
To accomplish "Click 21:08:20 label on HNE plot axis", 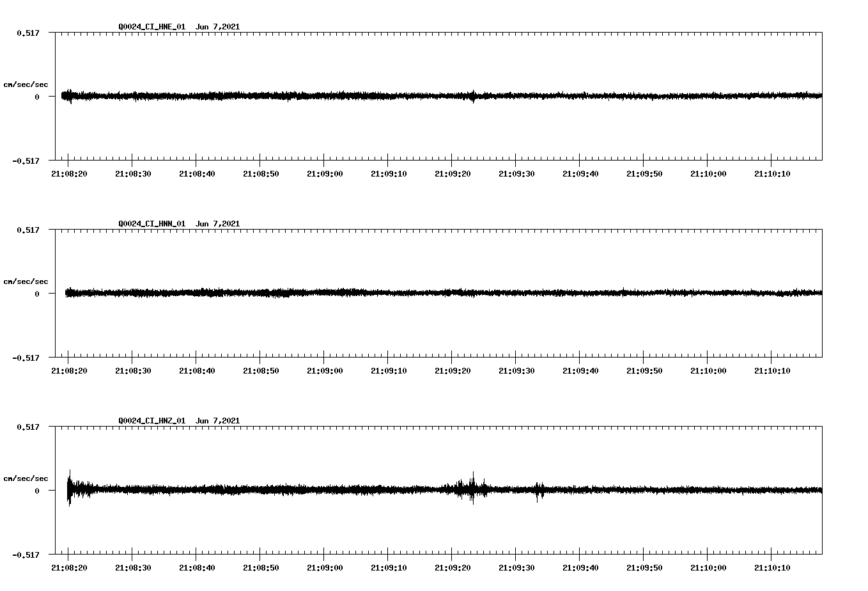I will click(69, 174).
